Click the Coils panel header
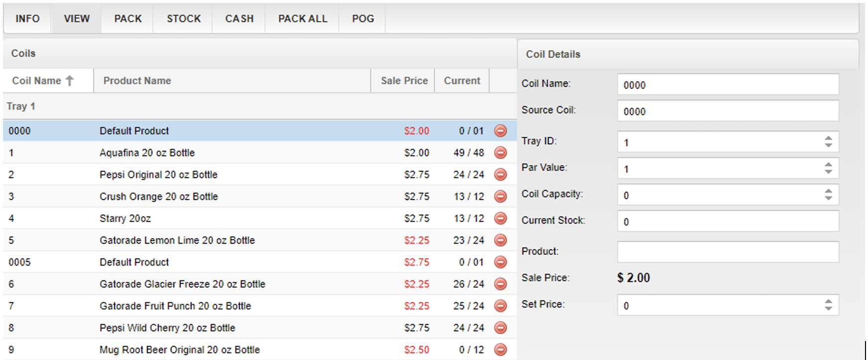 pos(260,53)
